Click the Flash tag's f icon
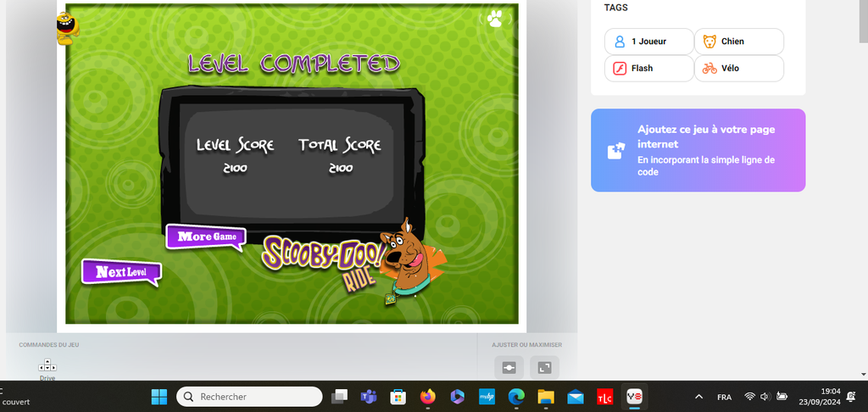This screenshot has height=412, width=868. 620,69
